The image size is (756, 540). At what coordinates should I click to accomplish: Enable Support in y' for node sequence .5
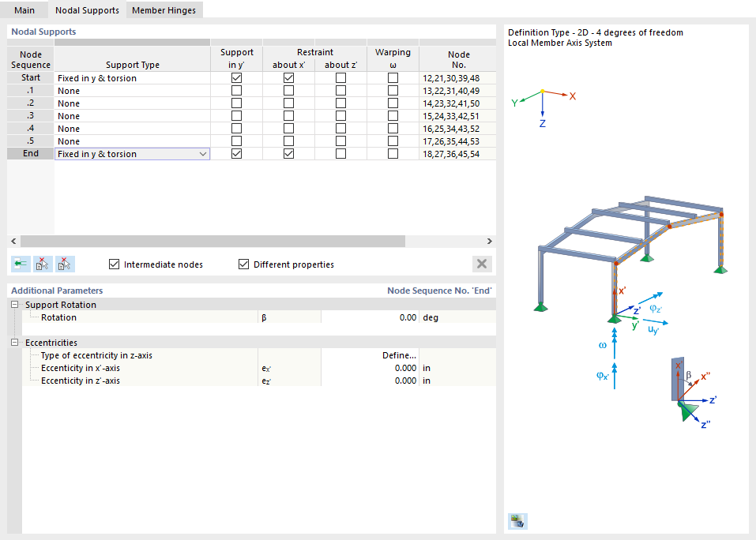(235, 141)
